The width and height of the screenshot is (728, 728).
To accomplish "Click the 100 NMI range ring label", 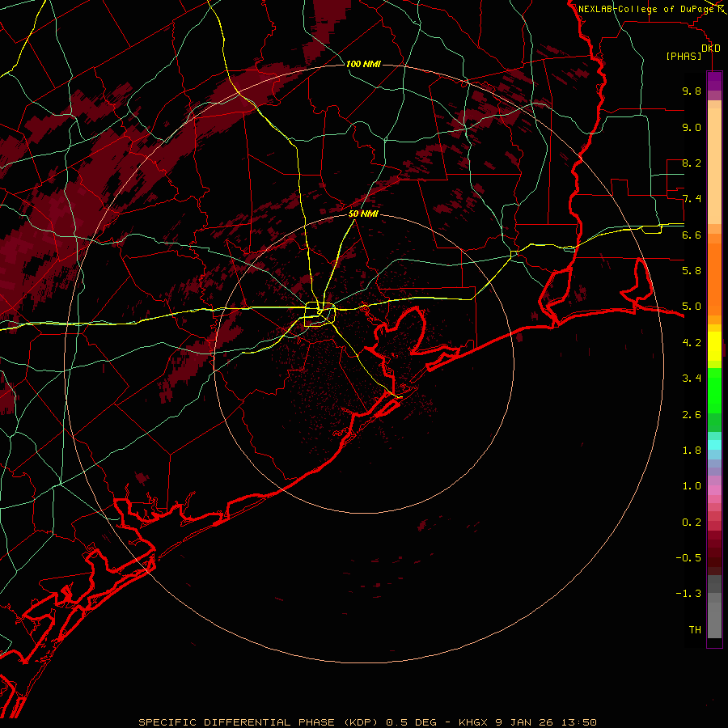I will 363,64.
